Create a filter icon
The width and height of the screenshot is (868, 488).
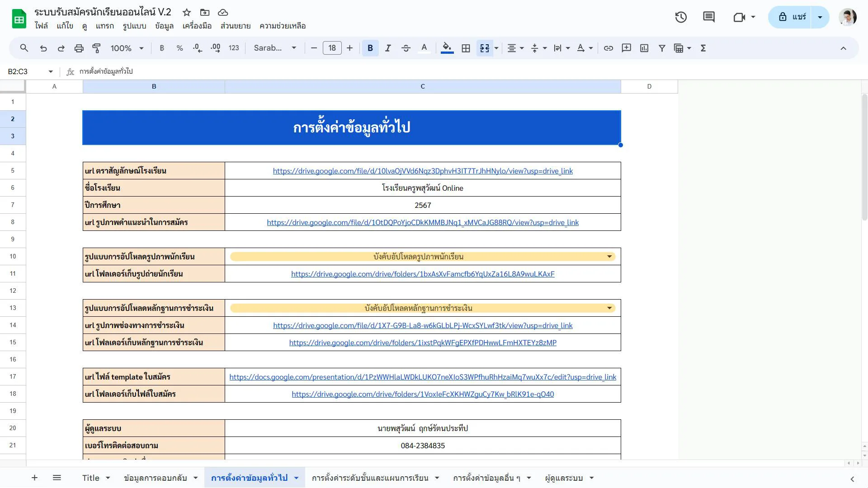[662, 48]
